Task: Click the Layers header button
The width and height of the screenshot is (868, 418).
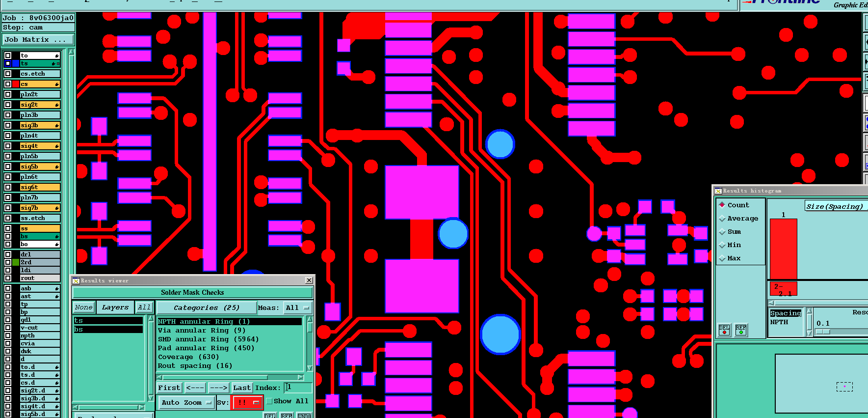Action: pos(115,307)
